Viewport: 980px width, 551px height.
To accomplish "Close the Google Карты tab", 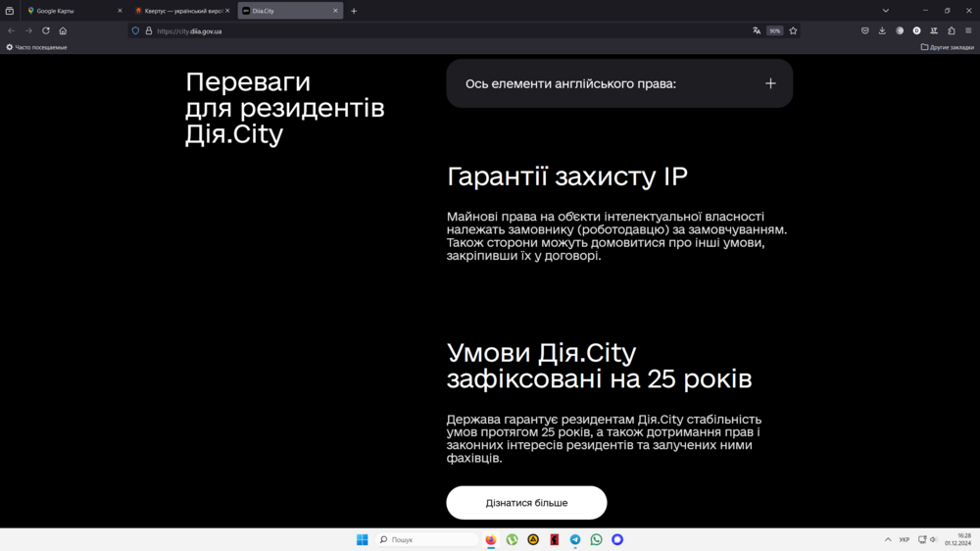I will (x=120, y=11).
